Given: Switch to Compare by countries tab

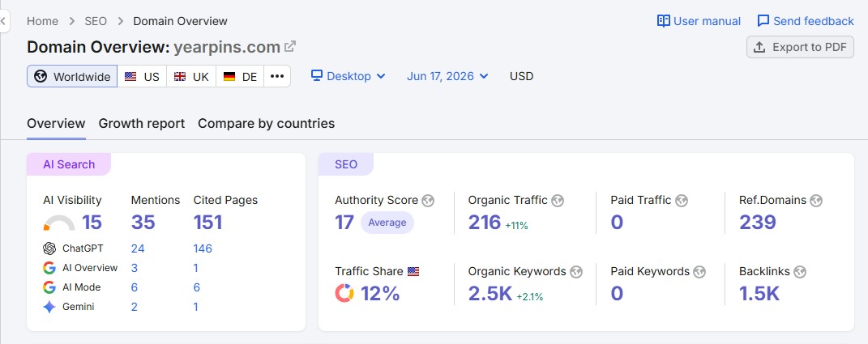Looking at the screenshot, I should click(x=267, y=123).
